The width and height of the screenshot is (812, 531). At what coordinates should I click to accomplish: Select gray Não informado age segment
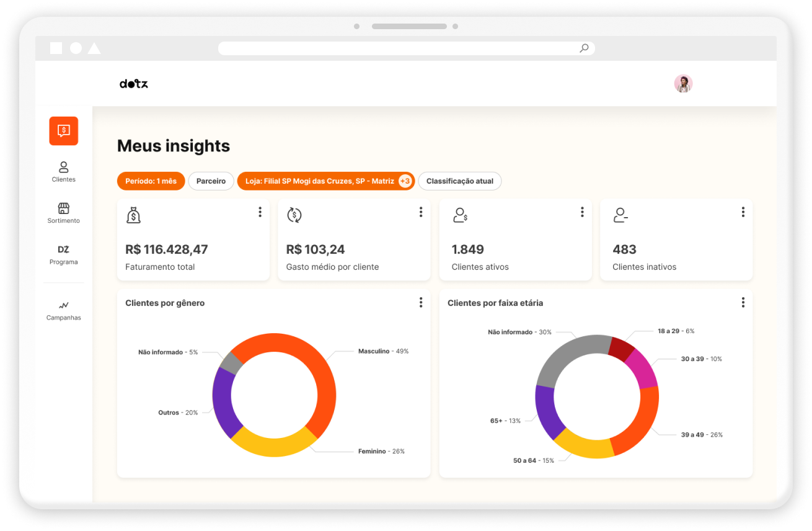[565, 355]
